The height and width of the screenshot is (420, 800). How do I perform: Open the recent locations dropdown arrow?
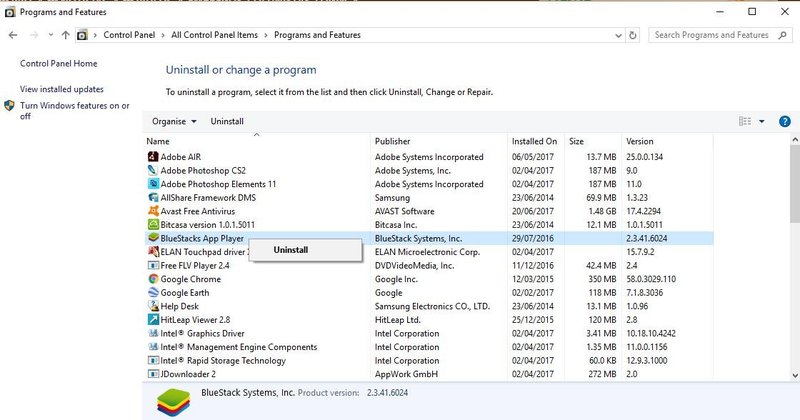(51, 35)
